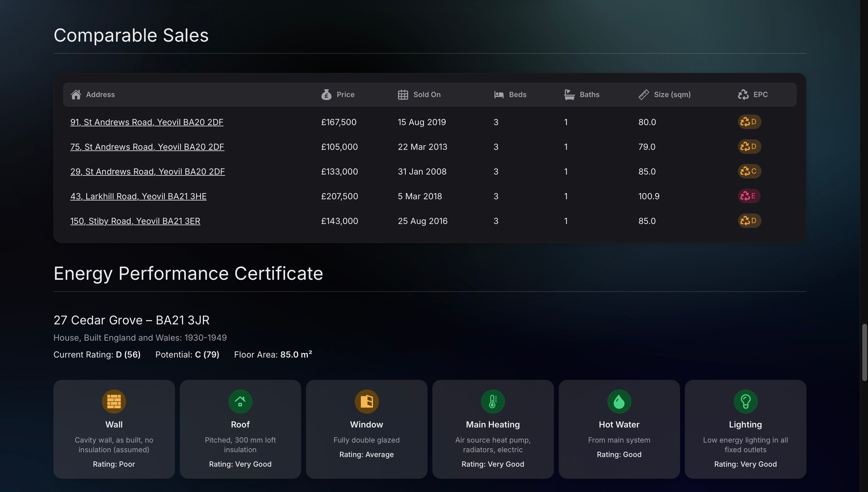Click the bathtub icon in Baths header
This screenshot has height=492, width=868.
(x=569, y=95)
